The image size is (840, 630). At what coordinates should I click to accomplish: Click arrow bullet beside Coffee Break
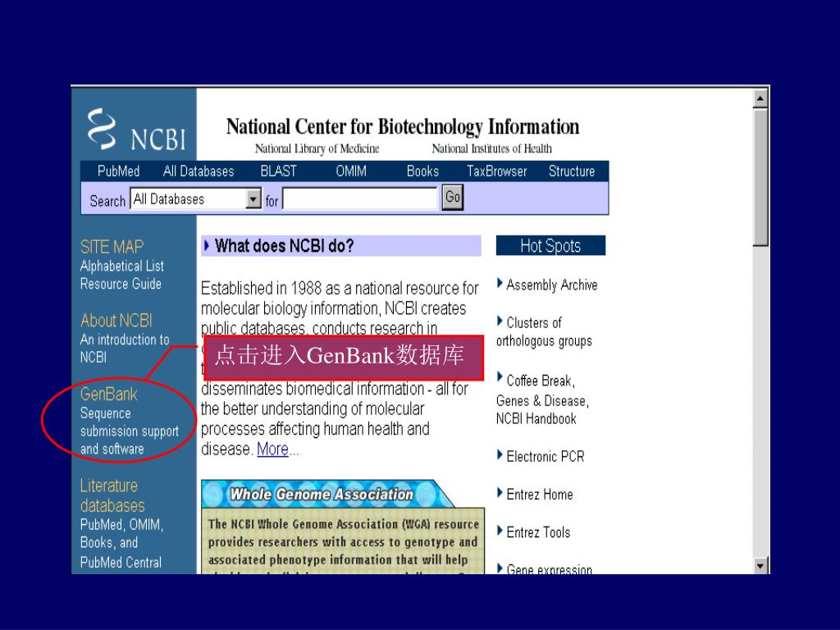[500, 377]
